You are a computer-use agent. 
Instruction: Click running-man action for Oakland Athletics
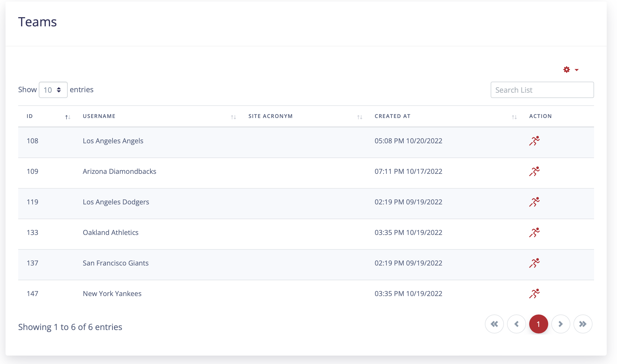click(534, 233)
